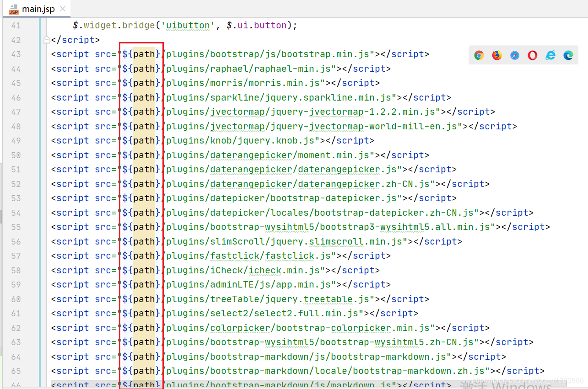Click the bootstrap-datepicker.js path on line 53

coord(281,198)
